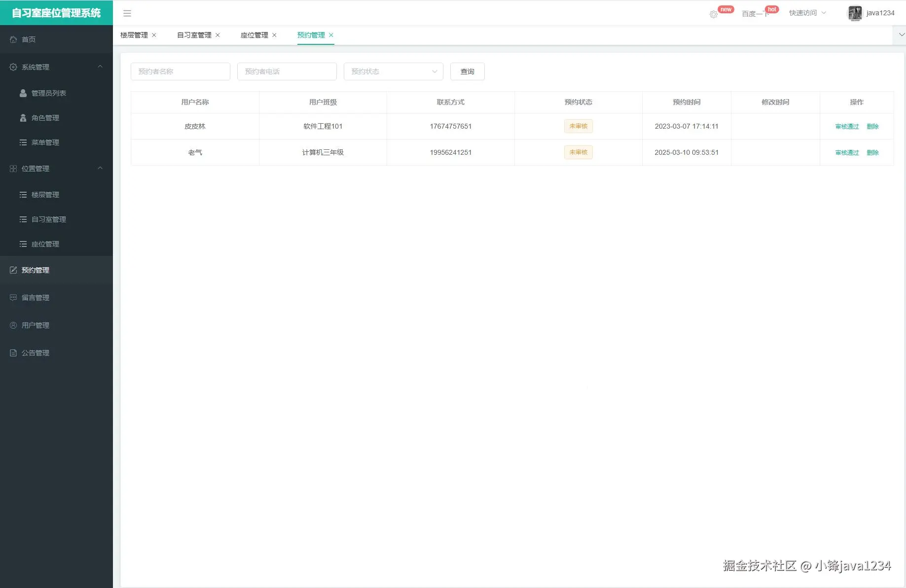Switch to the 楼层管理 tab
This screenshot has height=588, width=906.
pos(134,35)
